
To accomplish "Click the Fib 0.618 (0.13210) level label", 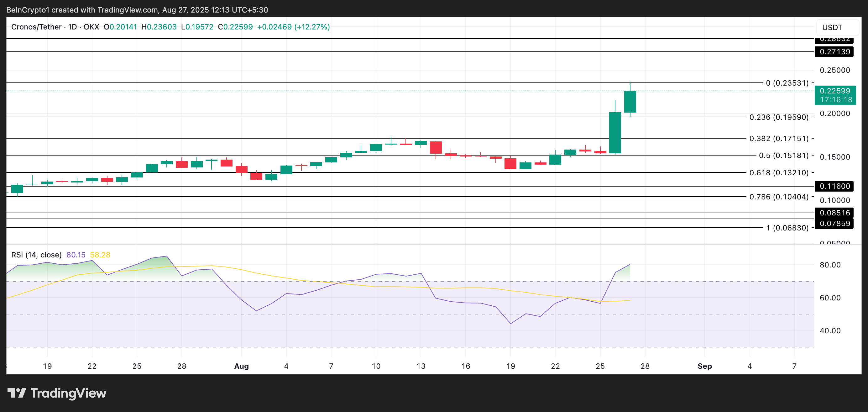I will coord(779,173).
